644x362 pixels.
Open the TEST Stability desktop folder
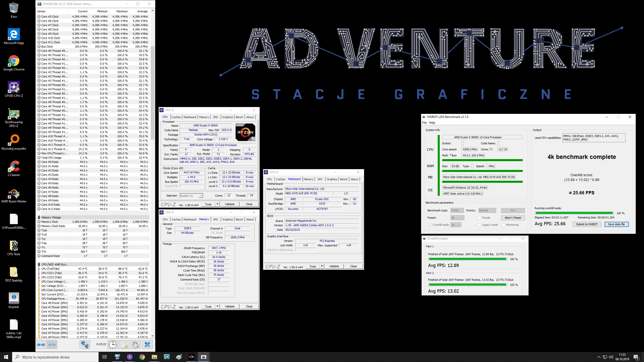click(x=14, y=274)
